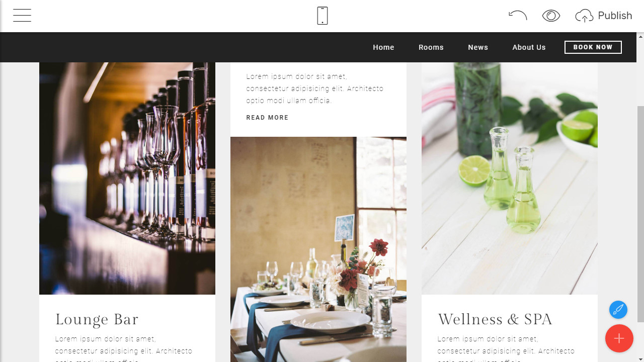Open About Us page link
This screenshot has height=362, width=644.
click(529, 47)
